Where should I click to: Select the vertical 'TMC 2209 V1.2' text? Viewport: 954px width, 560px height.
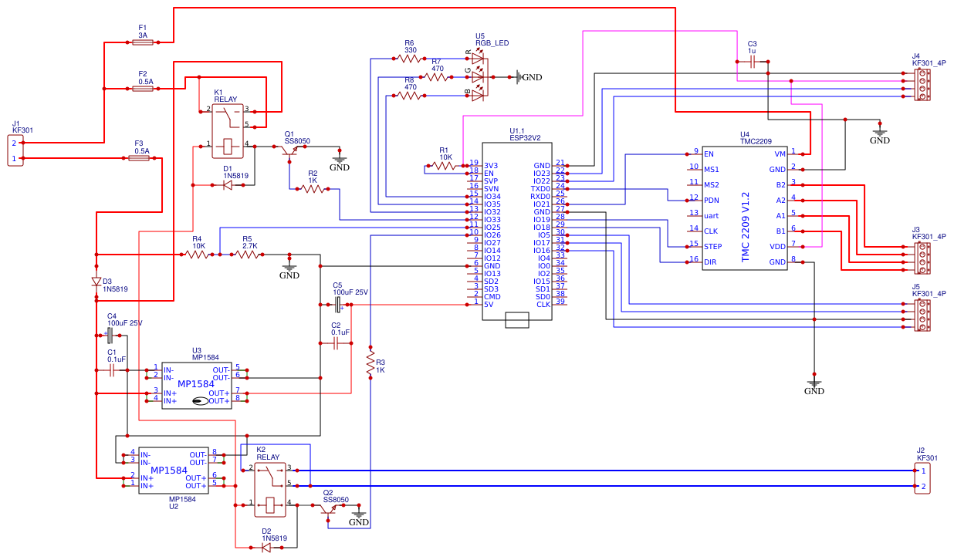click(746, 227)
